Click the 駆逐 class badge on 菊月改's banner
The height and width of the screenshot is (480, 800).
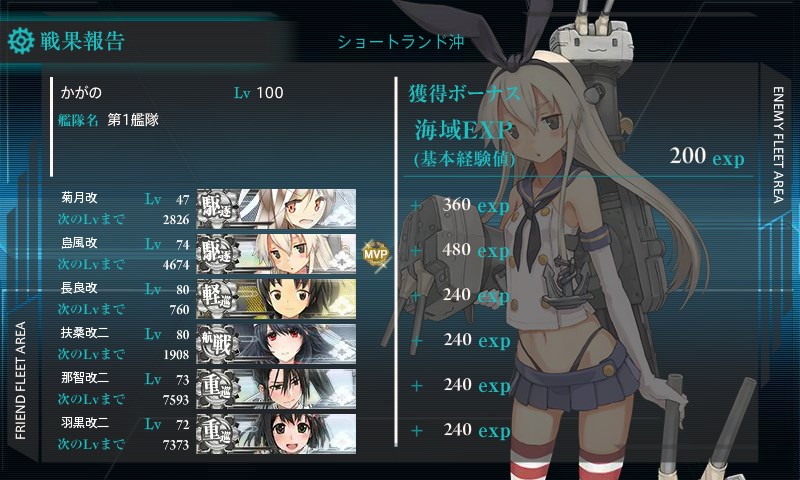coord(218,208)
